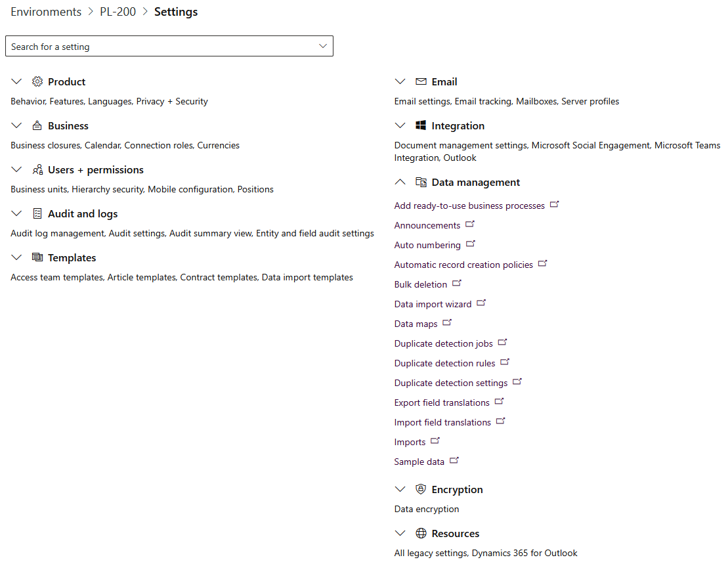Expand the Resources section chevron
Viewport: 728px width, 564px height.
tap(400, 533)
